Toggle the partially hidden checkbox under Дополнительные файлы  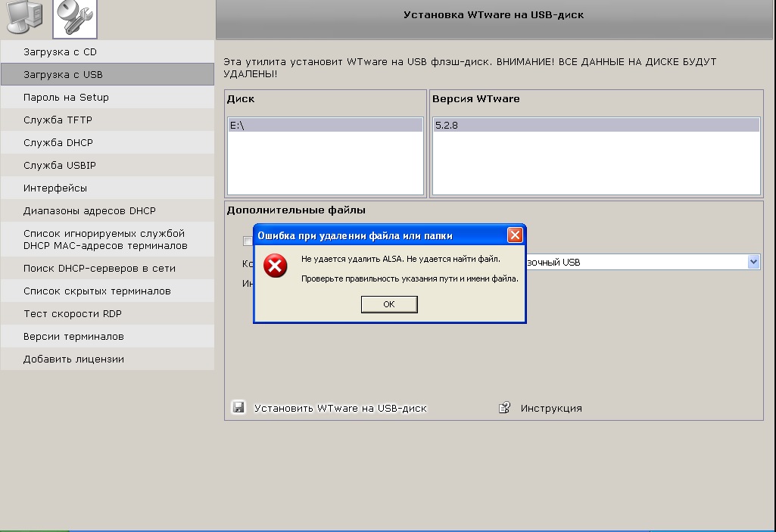247,241
